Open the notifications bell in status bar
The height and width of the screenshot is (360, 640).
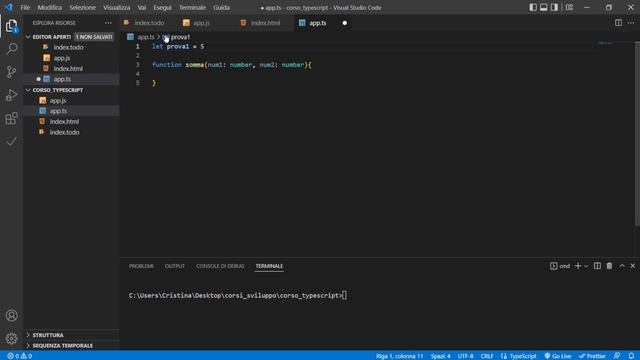click(x=631, y=356)
